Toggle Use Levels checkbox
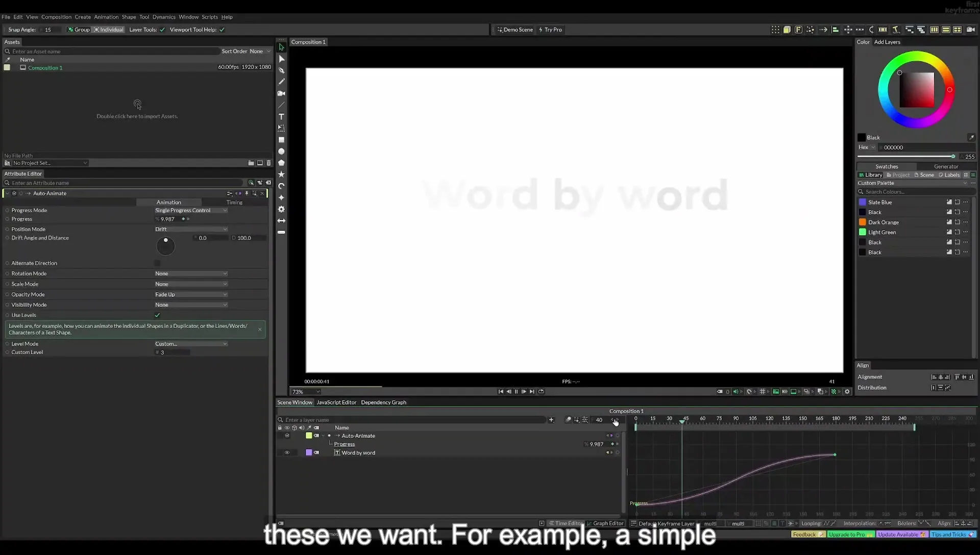The height and width of the screenshot is (555, 980). click(x=157, y=315)
